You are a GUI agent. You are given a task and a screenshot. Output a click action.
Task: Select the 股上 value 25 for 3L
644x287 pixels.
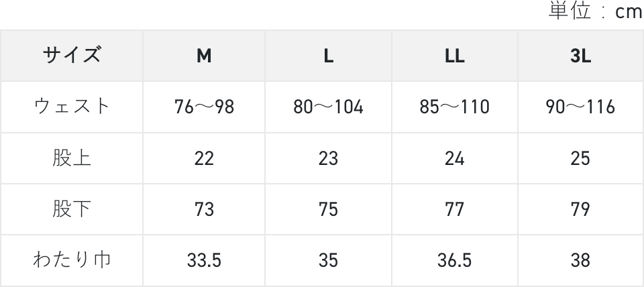pyautogui.click(x=581, y=159)
